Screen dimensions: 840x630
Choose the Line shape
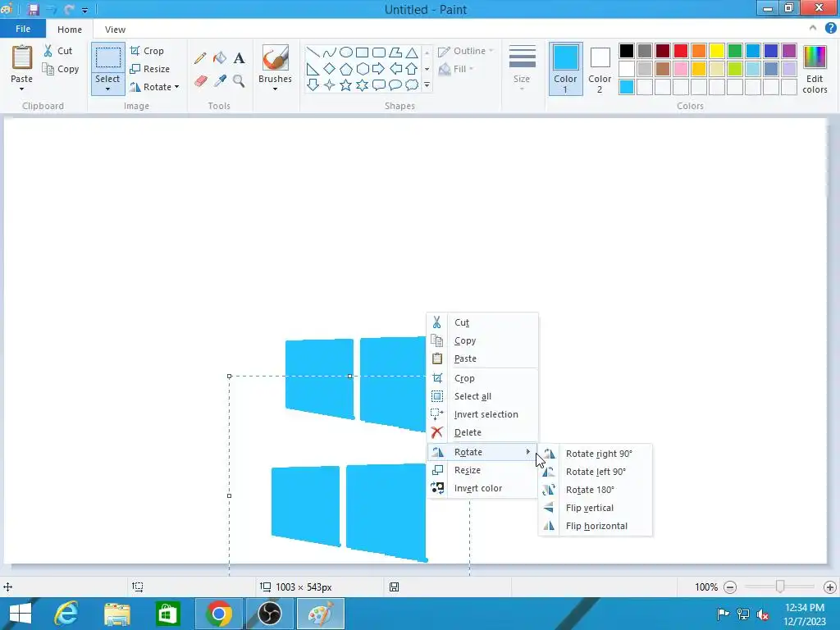tap(313, 52)
